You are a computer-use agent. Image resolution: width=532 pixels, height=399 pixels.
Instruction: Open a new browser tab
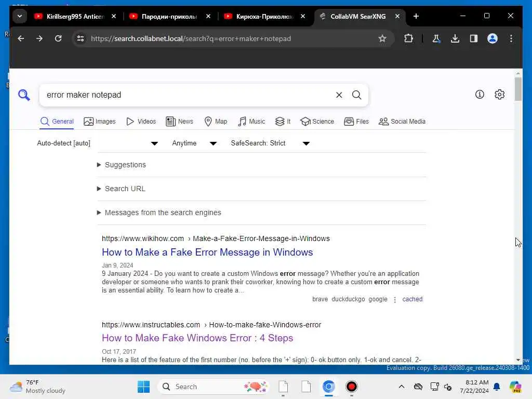[416, 16]
